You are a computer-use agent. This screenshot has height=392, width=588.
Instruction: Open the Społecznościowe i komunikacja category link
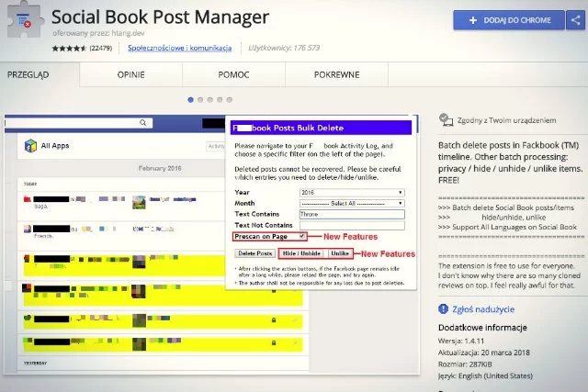180,48
